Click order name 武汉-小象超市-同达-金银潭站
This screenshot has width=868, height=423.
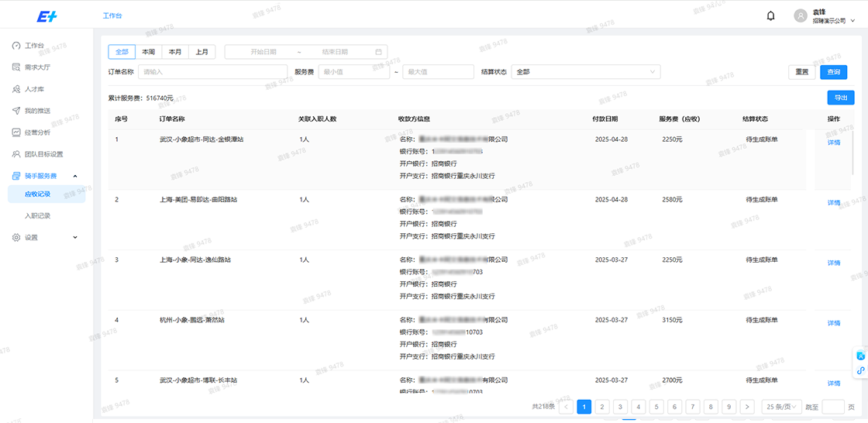201,139
